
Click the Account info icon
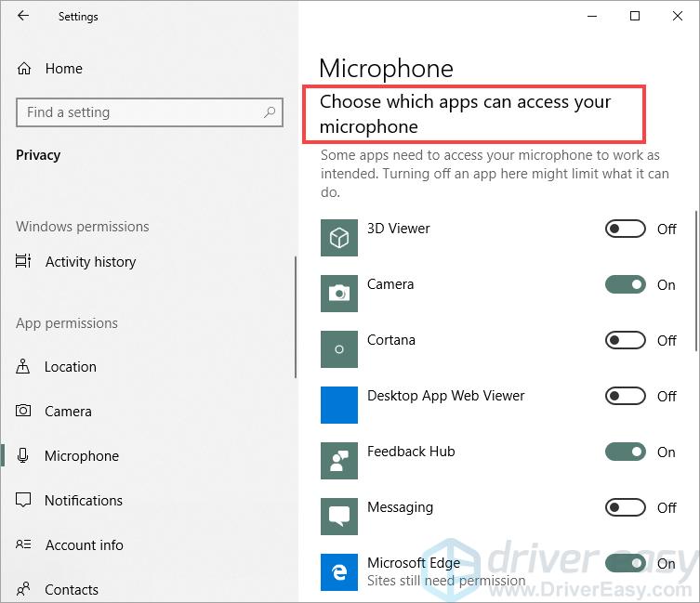point(23,544)
